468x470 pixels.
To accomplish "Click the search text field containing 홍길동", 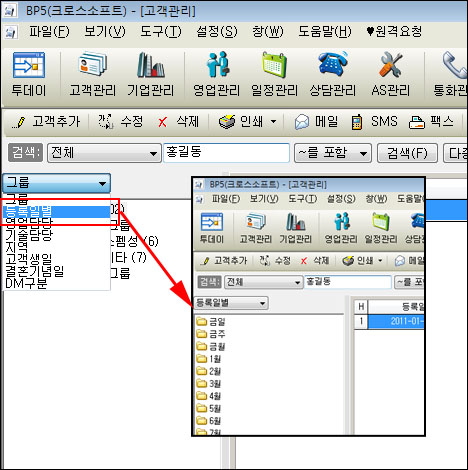I will (x=226, y=153).
